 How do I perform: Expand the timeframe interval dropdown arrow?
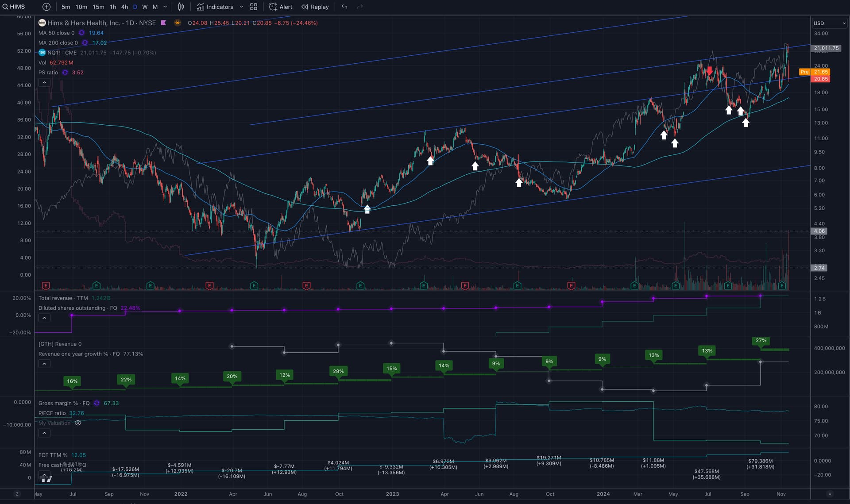pyautogui.click(x=165, y=7)
